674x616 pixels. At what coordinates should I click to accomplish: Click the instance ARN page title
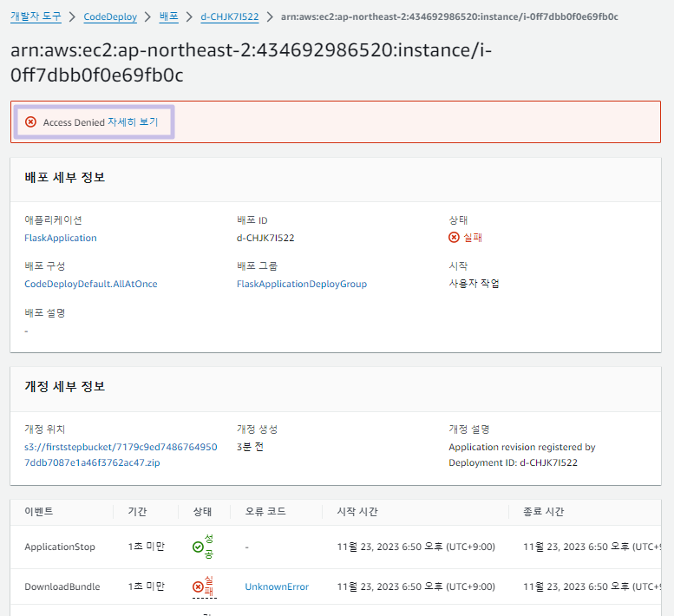(x=251, y=62)
